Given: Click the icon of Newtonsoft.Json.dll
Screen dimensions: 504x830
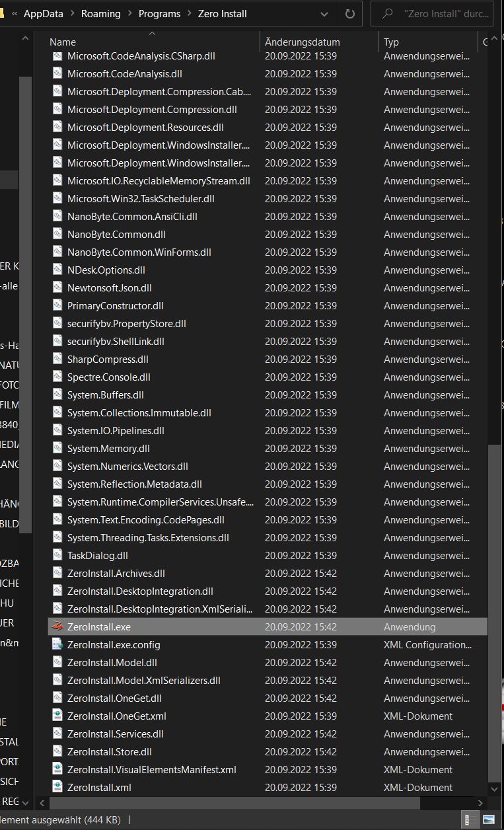Looking at the screenshot, I should click(x=57, y=287).
